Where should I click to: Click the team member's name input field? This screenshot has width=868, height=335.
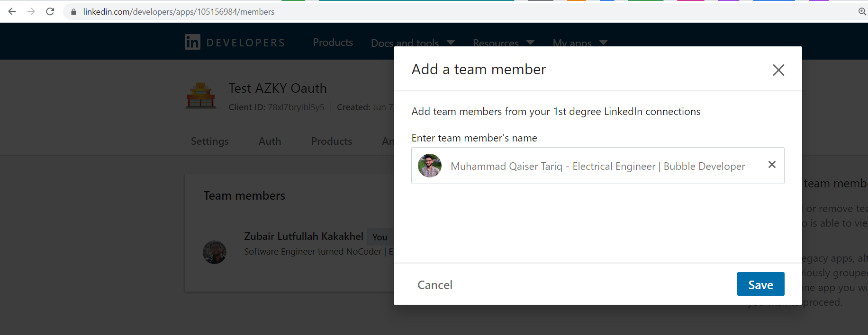[x=597, y=166]
